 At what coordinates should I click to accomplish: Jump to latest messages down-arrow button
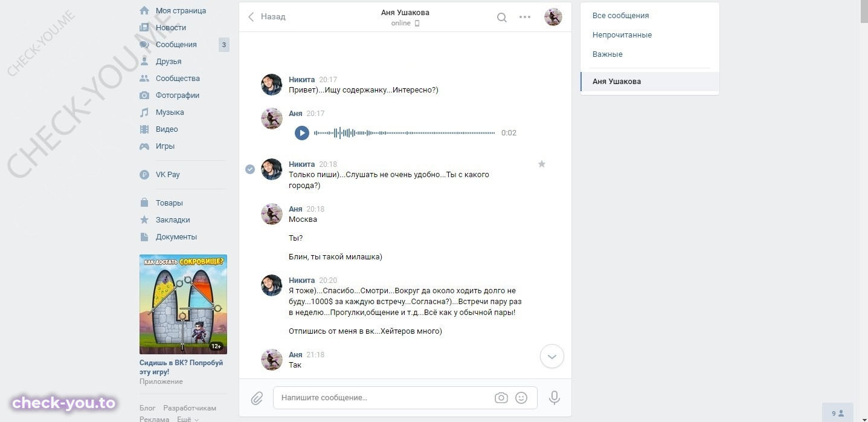pyautogui.click(x=551, y=356)
